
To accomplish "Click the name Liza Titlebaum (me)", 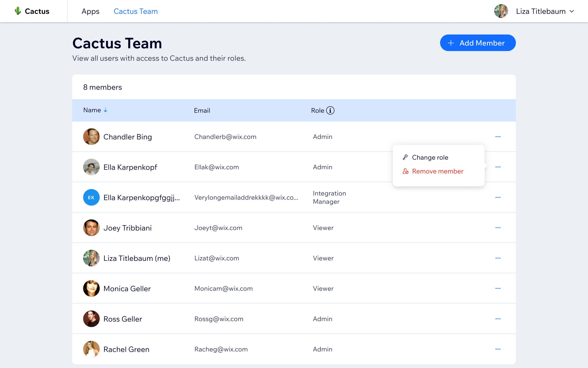I will click(137, 258).
